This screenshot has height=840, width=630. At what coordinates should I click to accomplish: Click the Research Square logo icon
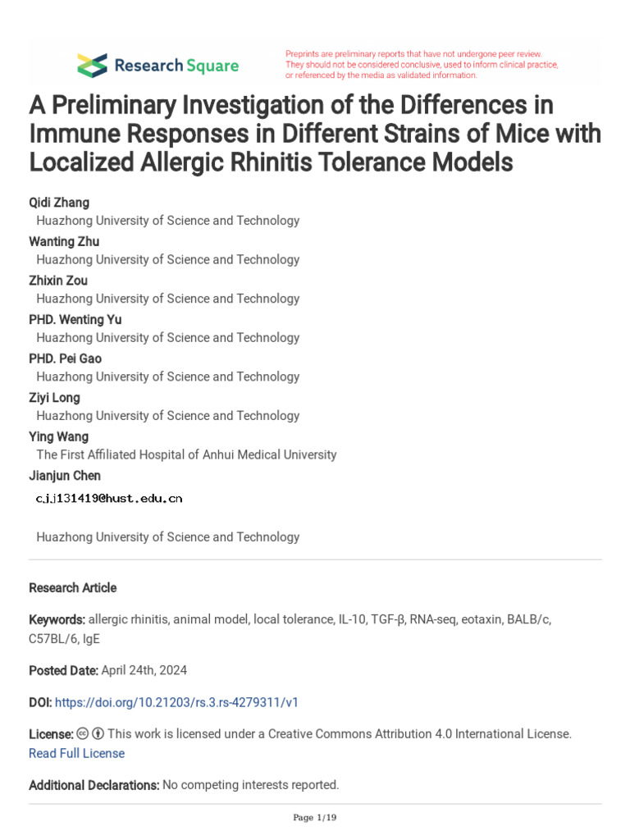pyautogui.click(x=92, y=66)
